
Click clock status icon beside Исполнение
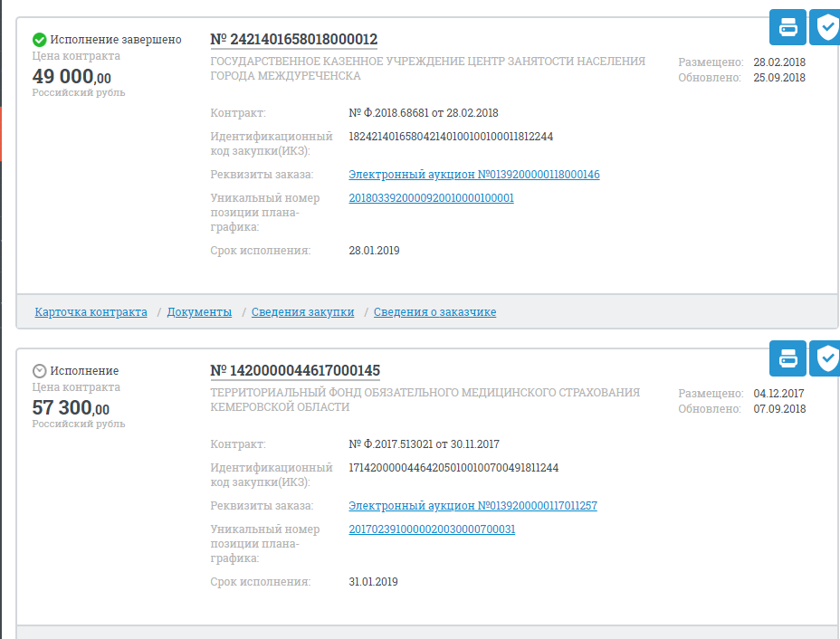tap(39, 371)
